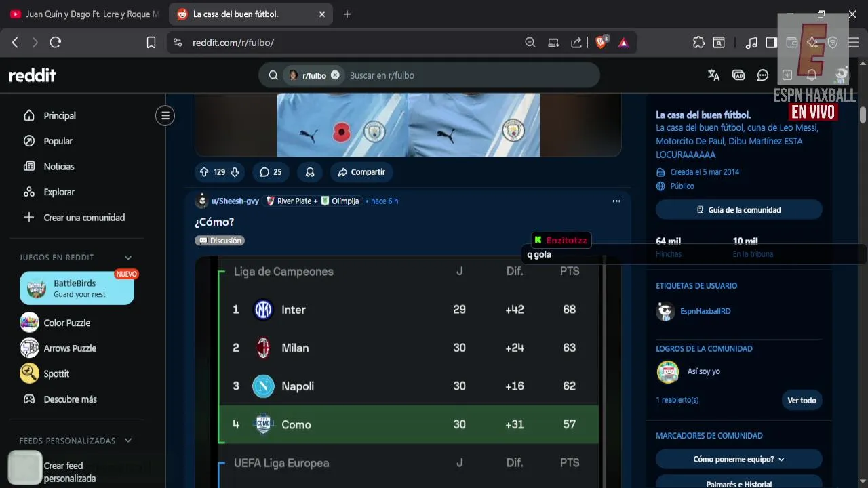Open the BattleBirds game card
This screenshot has width=868, height=488.
coord(77,288)
